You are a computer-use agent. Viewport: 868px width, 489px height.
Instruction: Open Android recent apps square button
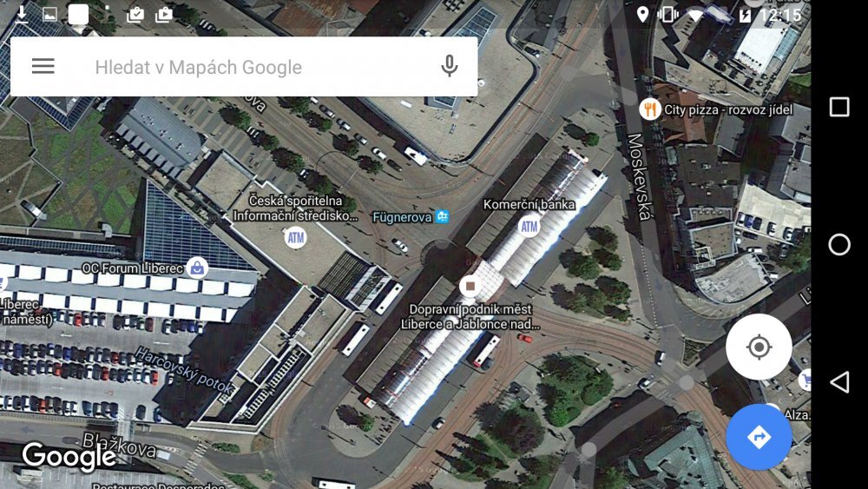839,107
